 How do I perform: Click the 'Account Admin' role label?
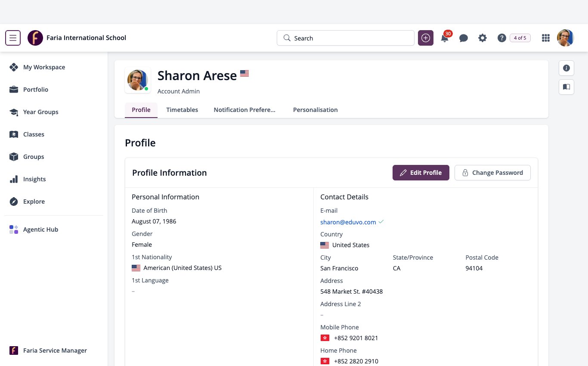point(179,91)
